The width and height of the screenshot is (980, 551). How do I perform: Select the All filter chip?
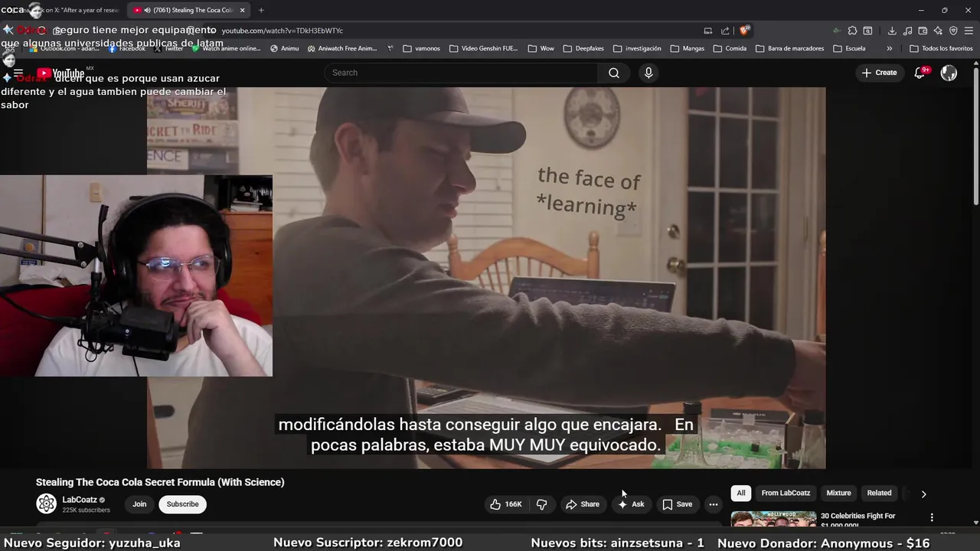pyautogui.click(x=740, y=493)
